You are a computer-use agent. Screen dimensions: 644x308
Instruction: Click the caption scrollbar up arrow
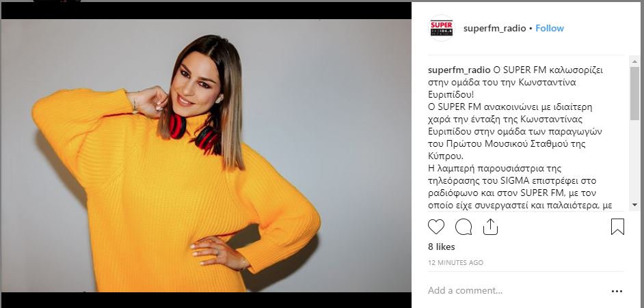coord(634,62)
